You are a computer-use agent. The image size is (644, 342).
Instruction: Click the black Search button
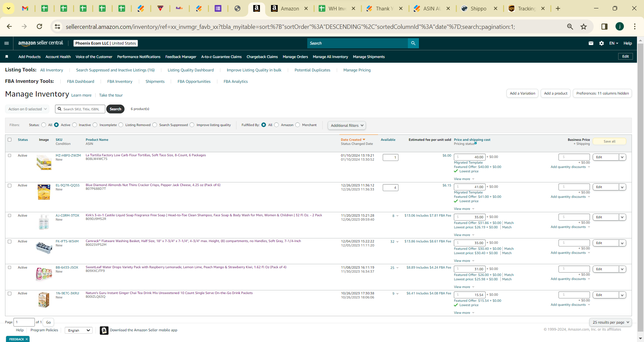pos(115,109)
